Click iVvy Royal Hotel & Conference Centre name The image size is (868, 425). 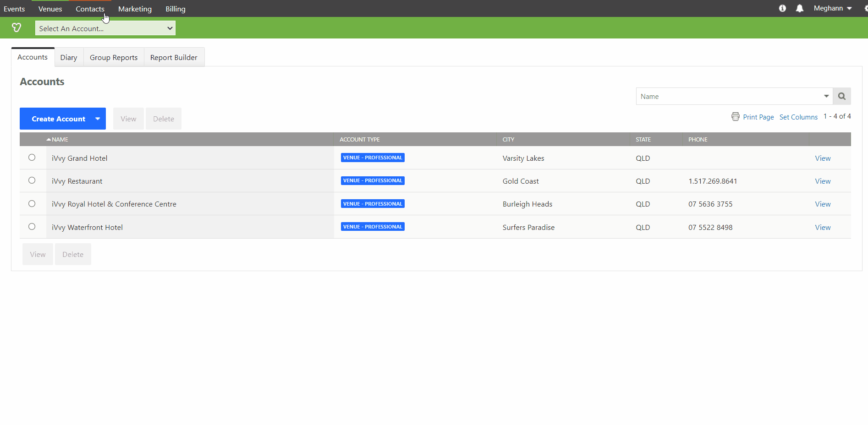click(x=114, y=204)
